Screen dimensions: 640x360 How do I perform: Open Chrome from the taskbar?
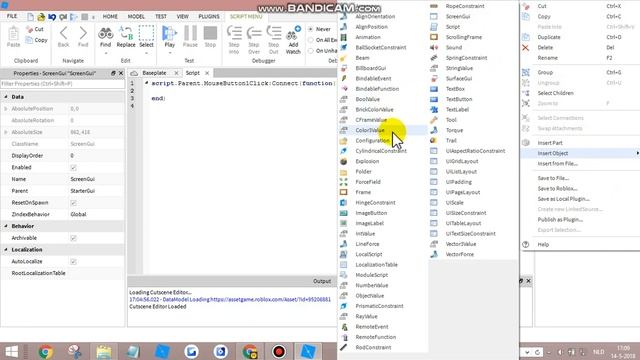(46, 351)
